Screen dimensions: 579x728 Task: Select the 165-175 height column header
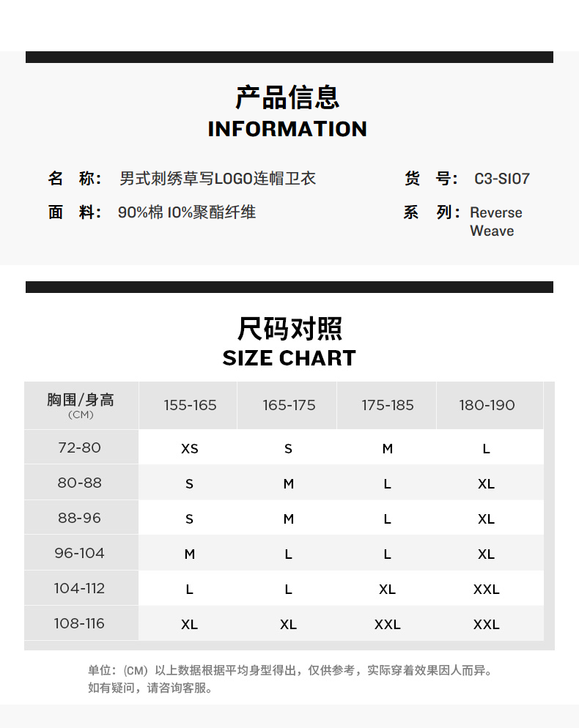[289, 405]
